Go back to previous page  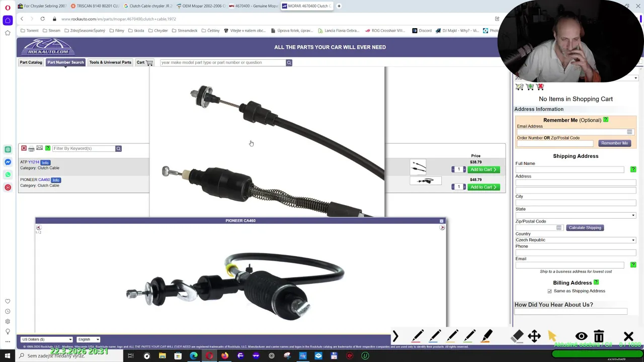point(22,19)
